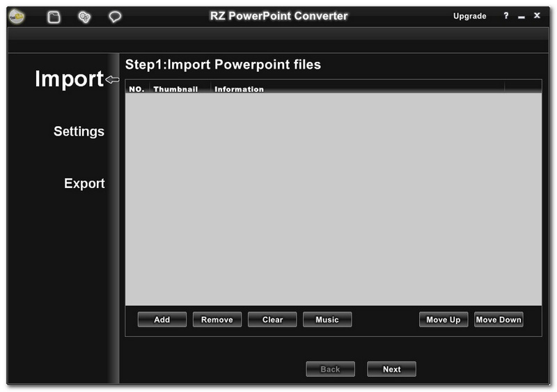
Task: Click the Music button
Action: 327,320
